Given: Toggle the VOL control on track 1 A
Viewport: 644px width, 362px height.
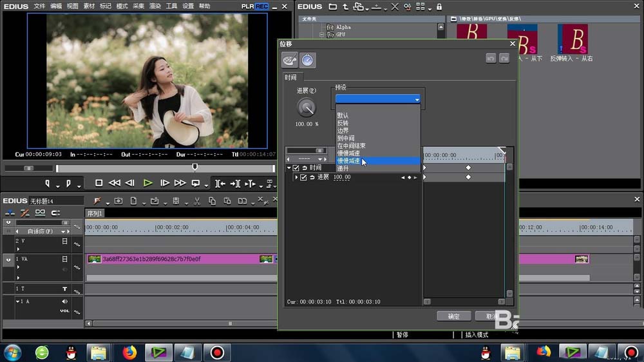Looking at the screenshot, I should [x=64, y=310].
